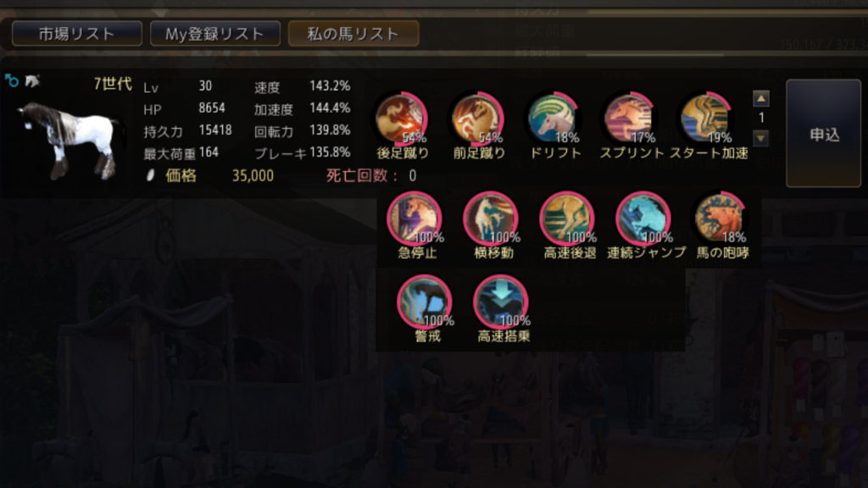The height and width of the screenshot is (488, 868).
Task: Select the 7th generation horse thumbnail
Action: tap(70, 140)
